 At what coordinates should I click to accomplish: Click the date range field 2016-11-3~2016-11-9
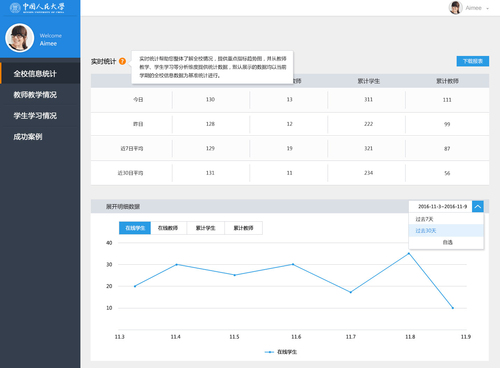click(x=440, y=207)
